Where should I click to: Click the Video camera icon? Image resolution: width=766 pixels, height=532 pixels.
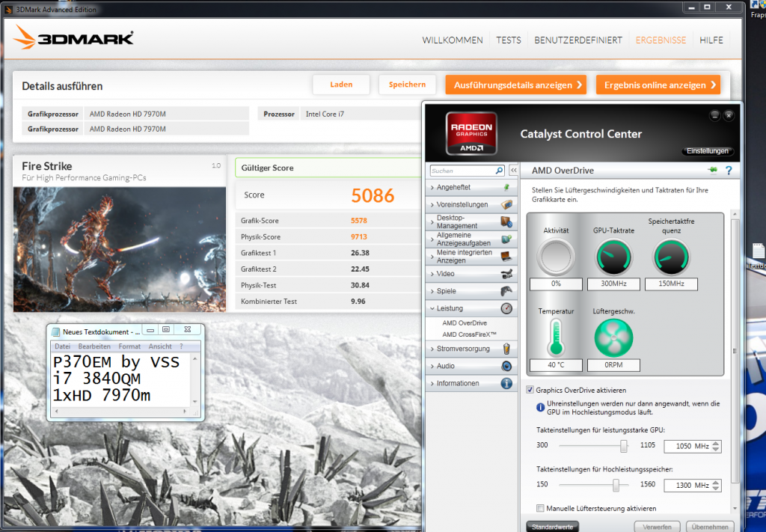click(506, 274)
